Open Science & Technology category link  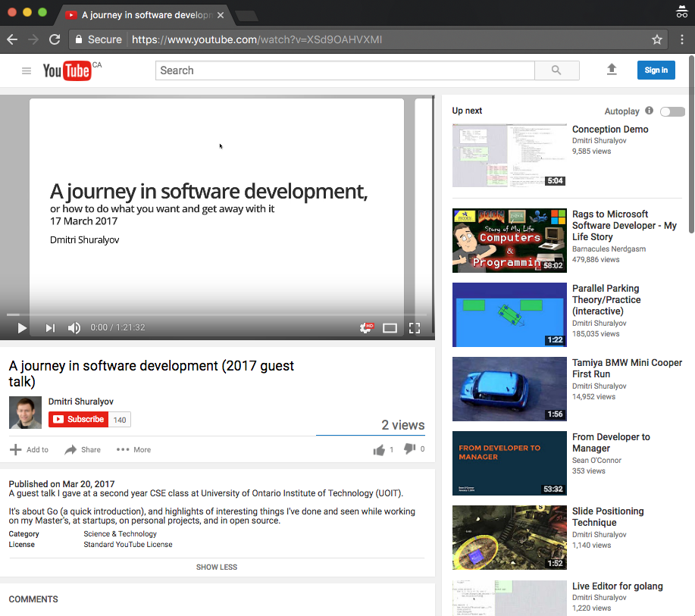click(x=120, y=534)
